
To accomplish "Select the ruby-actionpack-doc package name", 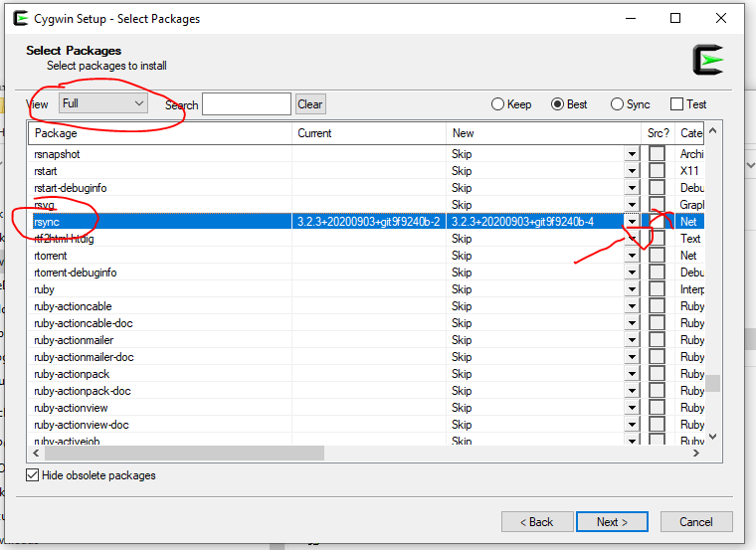I will (x=83, y=391).
